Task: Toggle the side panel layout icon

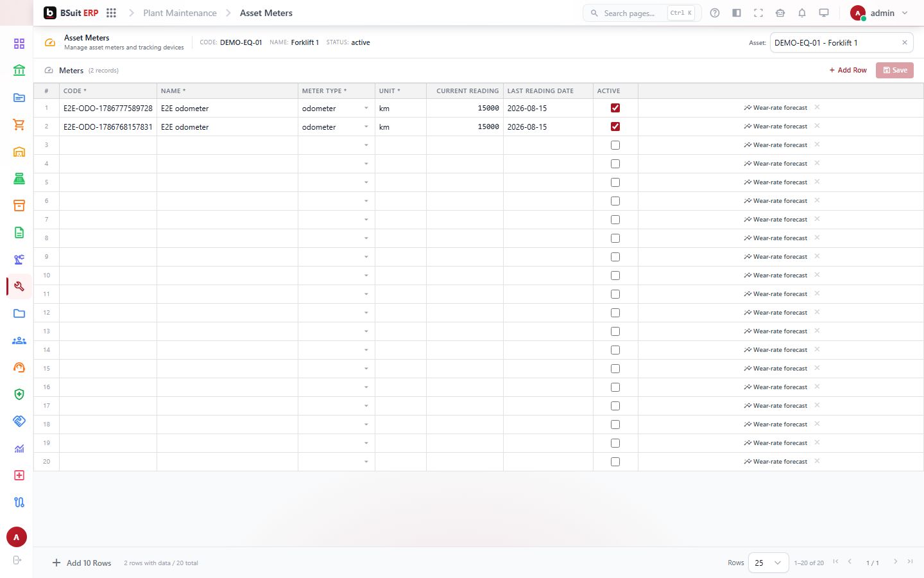Action: (x=737, y=13)
